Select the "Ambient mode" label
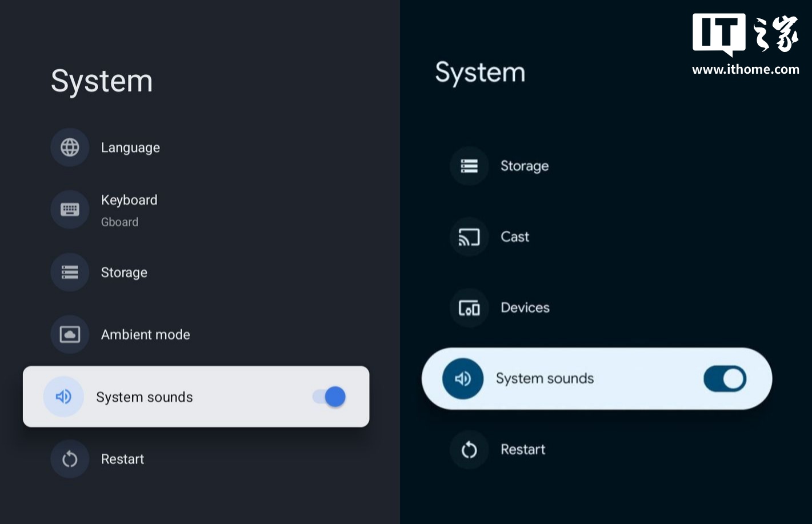This screenshot has height=524, width=812. pos(145,334)
